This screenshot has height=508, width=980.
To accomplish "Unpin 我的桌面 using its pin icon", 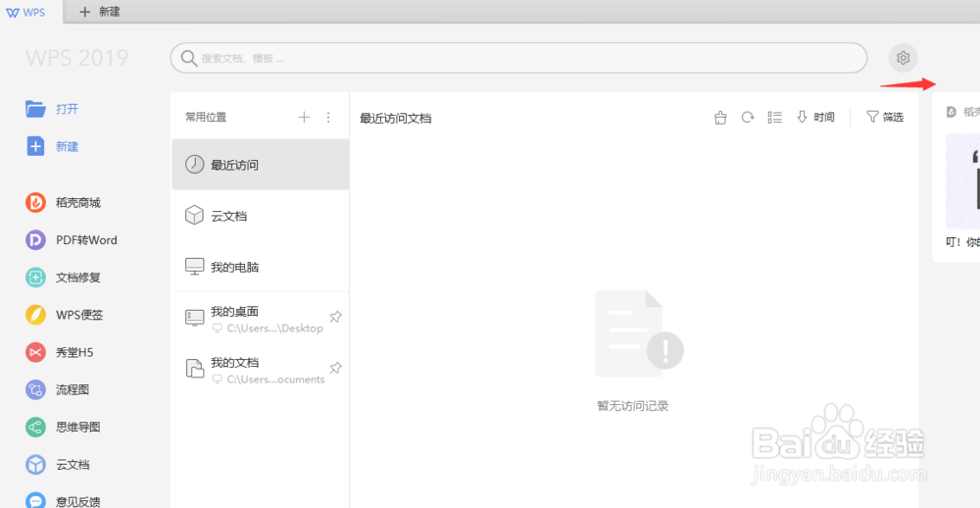I will click(335, 317).
